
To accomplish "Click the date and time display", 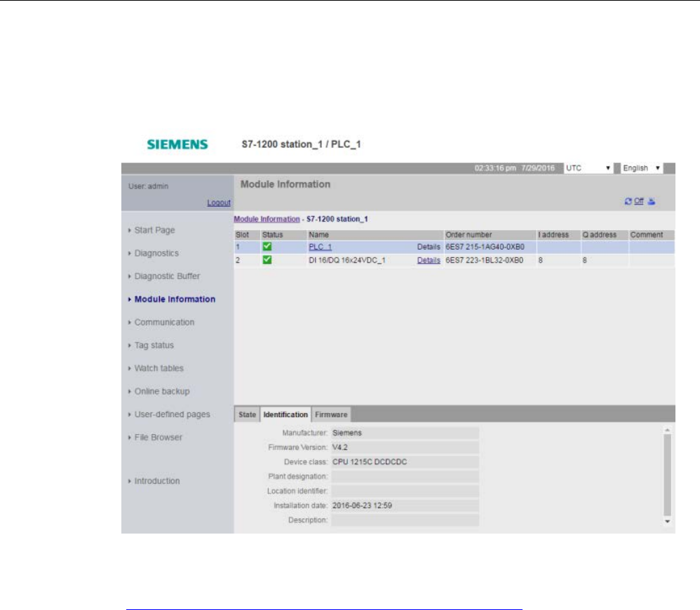I will 514,168.
